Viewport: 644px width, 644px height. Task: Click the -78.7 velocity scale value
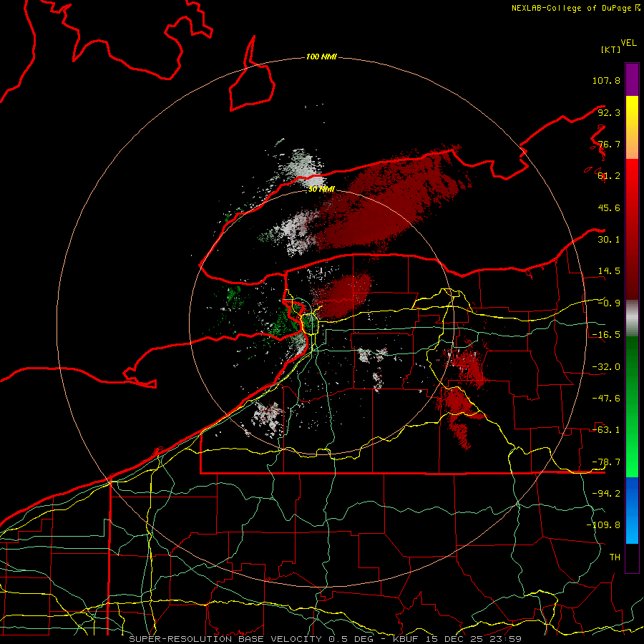pos(606,462)
